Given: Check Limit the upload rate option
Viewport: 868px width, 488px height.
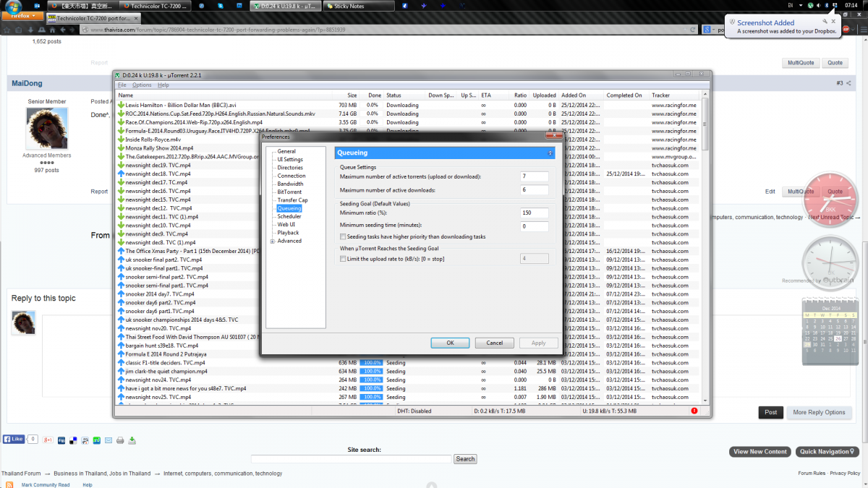Looking at the screenshot, I should [343, 258].
